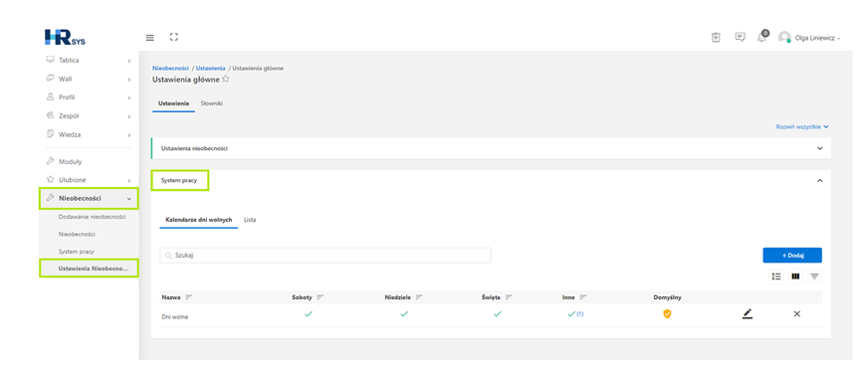Open Tablica in the sidebar
The image size is (868, 369).
(69, 60)
